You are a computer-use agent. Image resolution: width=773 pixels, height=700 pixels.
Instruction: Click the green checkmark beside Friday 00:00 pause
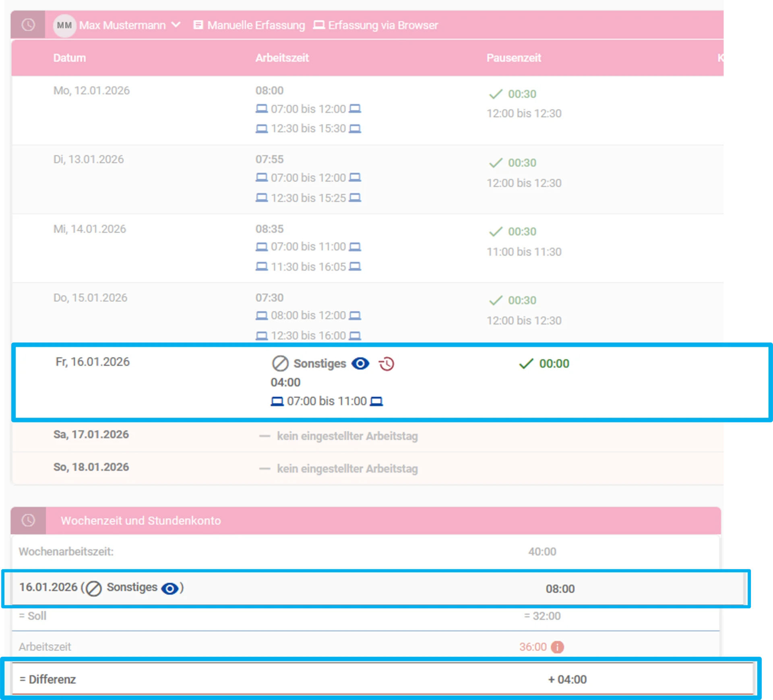pos(526,363)
